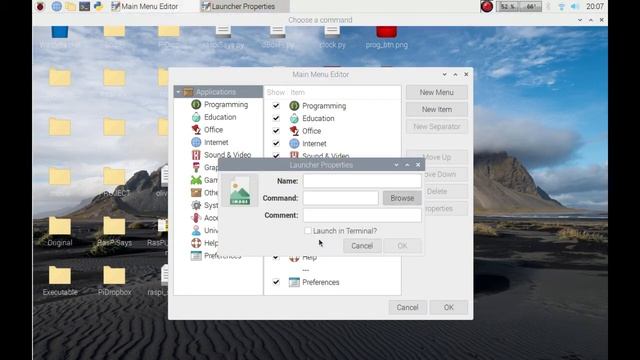Focus the Name input field
Image resolution: width=640 pixels, height=360 pixels.
click(362, 181)
